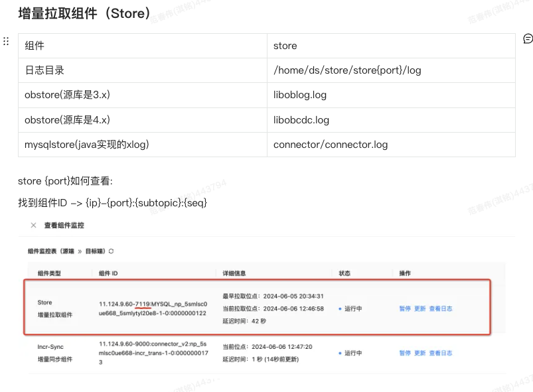Click 更新 in the Store row
Screen dimensions: 533x392
pos(419,308)
